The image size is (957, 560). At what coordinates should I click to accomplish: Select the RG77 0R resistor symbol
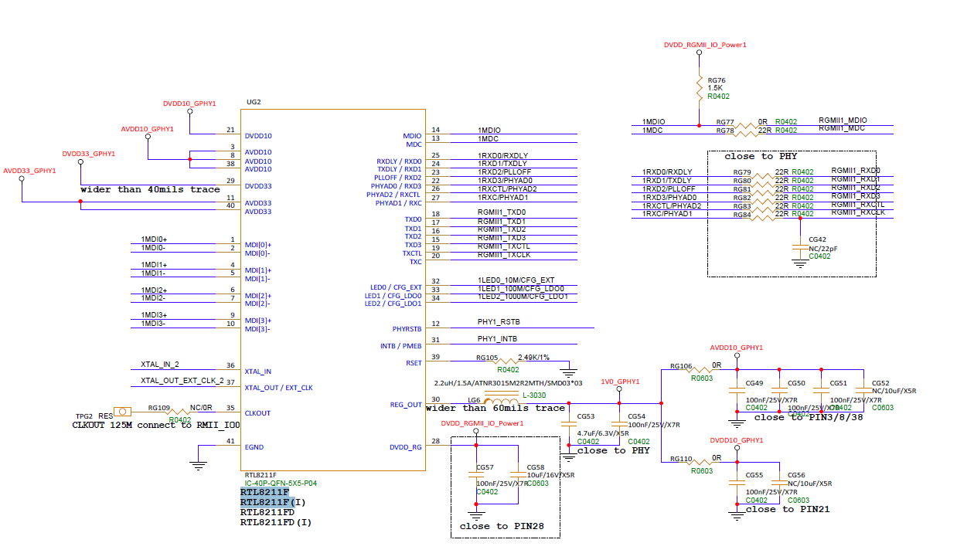(x=744, y=126)
